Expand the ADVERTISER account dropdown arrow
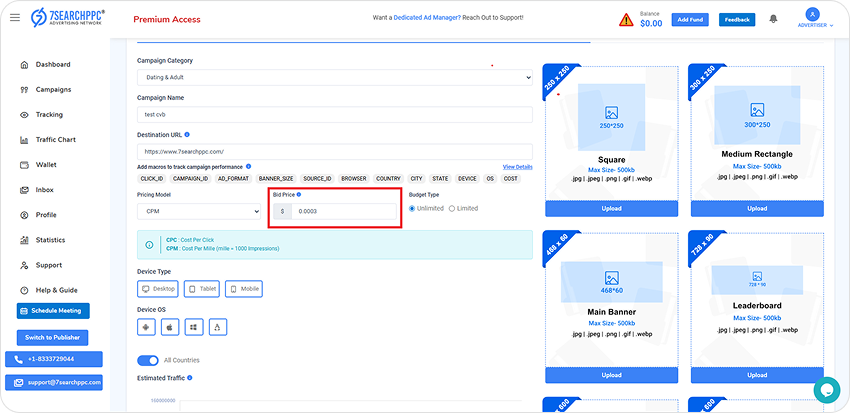This screenshot has height=413, width=850. [x=831, y=25]
